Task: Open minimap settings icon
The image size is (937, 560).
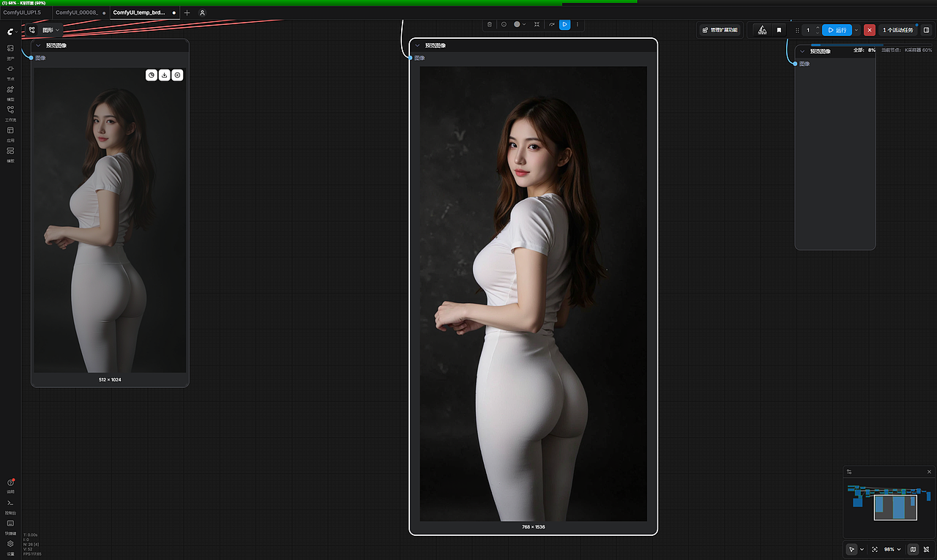Action: click(x=849, y=471)
